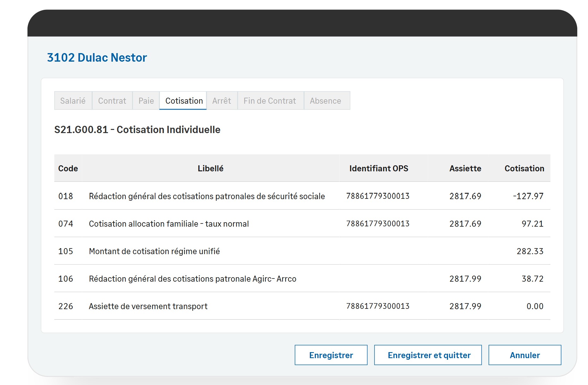This screenshot has height=385, width=588.
Task: Select code 105 cell
Action: [x=66, y=251]
